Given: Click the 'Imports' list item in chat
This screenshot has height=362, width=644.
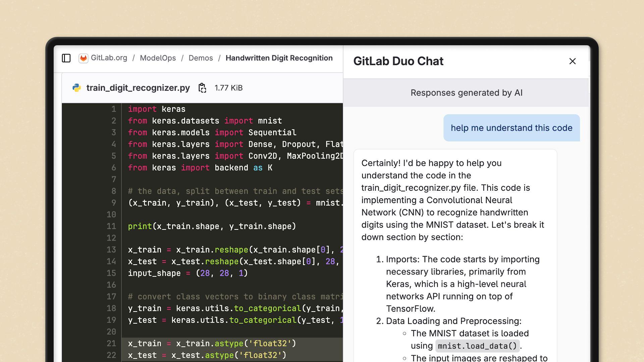Looking at the screenshot, I should click(463, 284).
